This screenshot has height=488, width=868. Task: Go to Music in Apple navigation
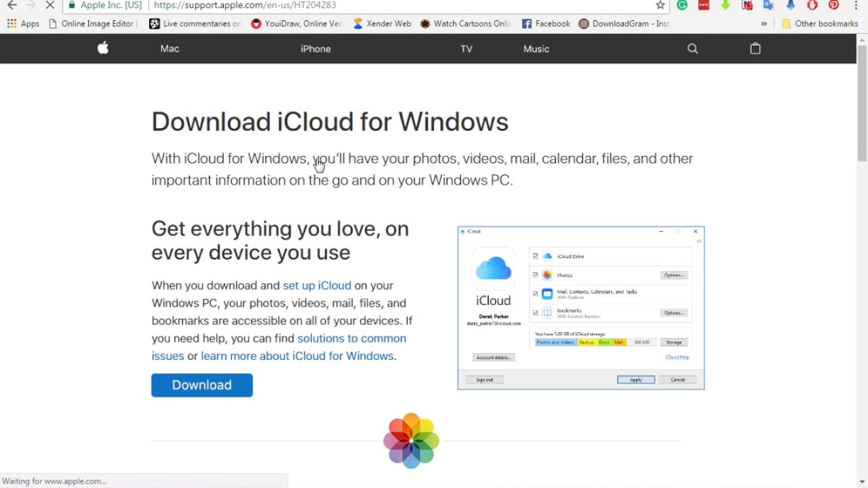click(x=536, y=49)
